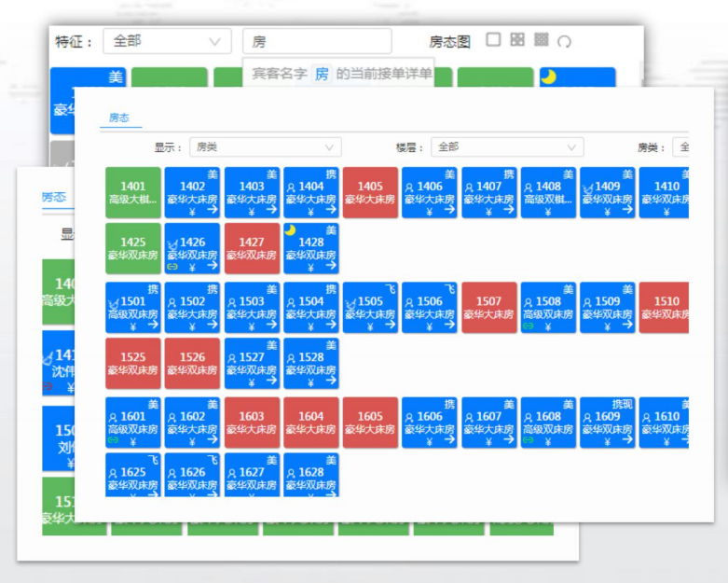Click the yen icon on room 1406
This screenshot has width=728, height=583.
[x=429, y=212]
